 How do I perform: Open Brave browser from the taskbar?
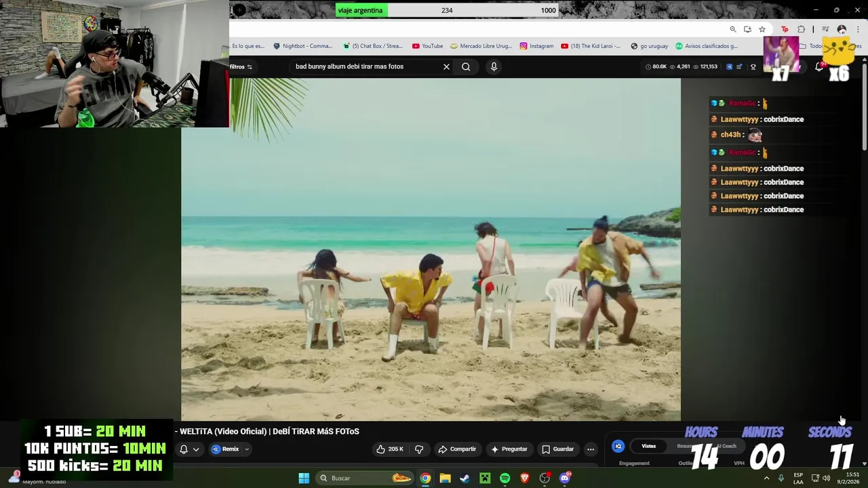pyautogui.click(x=525, y=478)
